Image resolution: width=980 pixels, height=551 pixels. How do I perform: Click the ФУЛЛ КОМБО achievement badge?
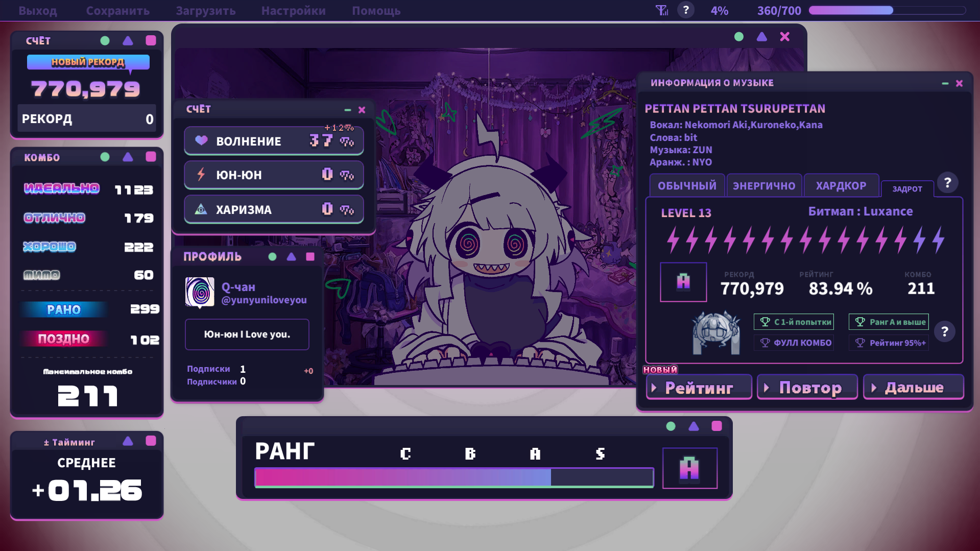pos(794,343)
